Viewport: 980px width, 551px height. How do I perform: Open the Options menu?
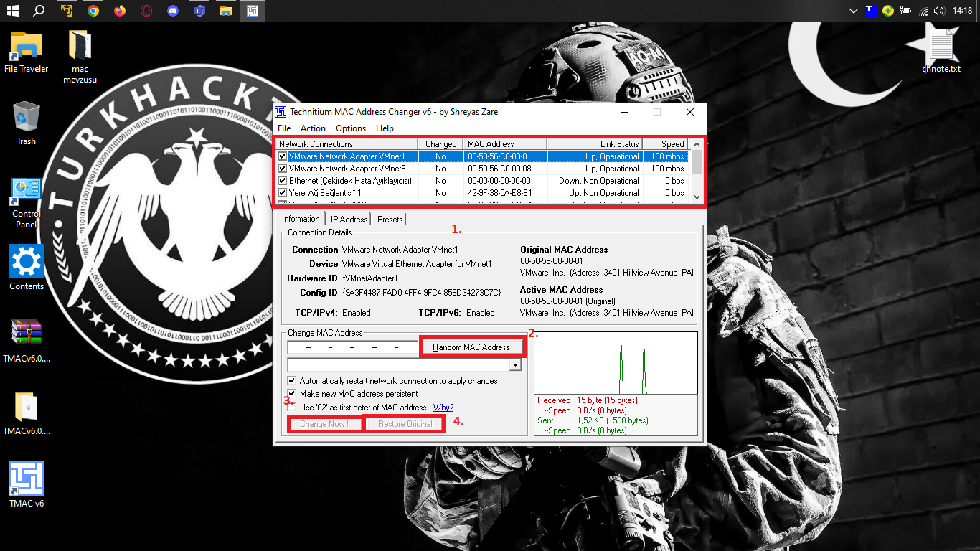[351, 128]
